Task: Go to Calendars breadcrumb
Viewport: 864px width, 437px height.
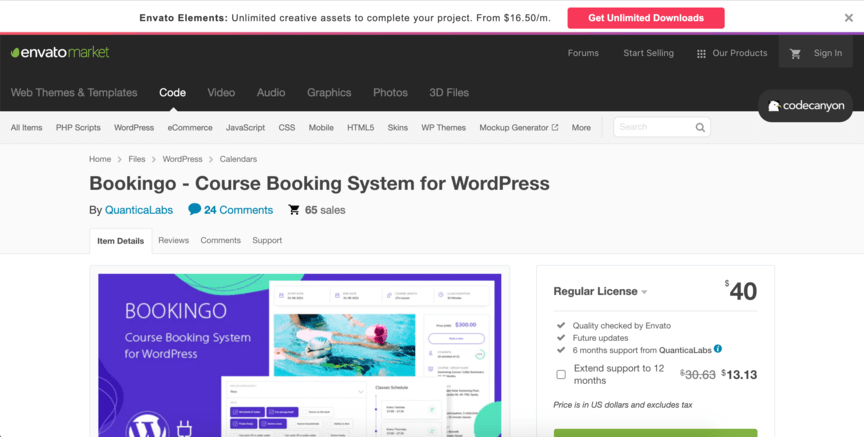Action: (238, 159)
